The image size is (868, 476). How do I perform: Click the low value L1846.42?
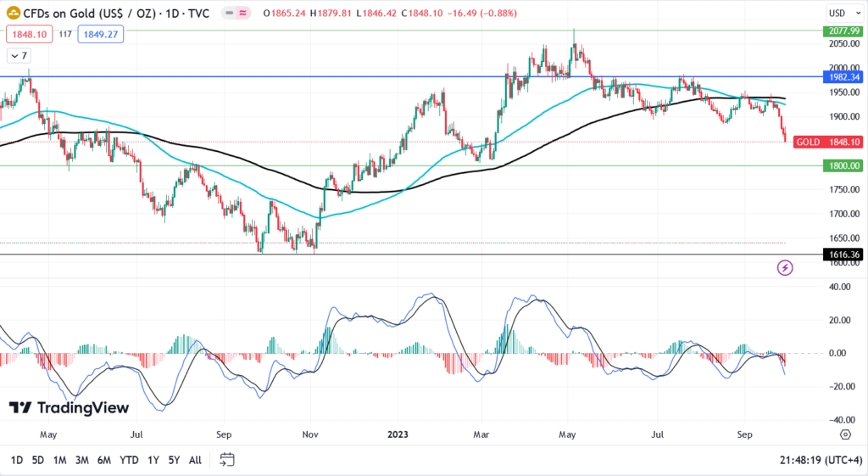click(x=376, y=13)
